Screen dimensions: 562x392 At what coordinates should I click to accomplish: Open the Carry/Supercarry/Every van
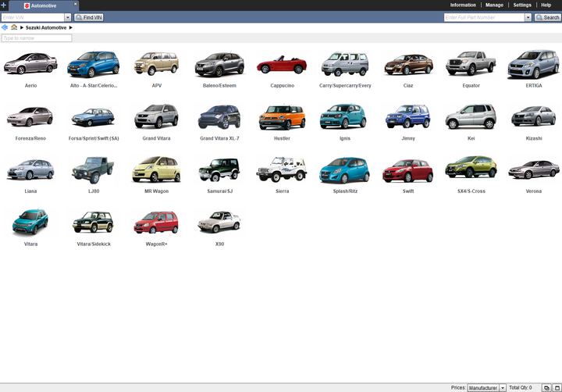tap(345, 64)
